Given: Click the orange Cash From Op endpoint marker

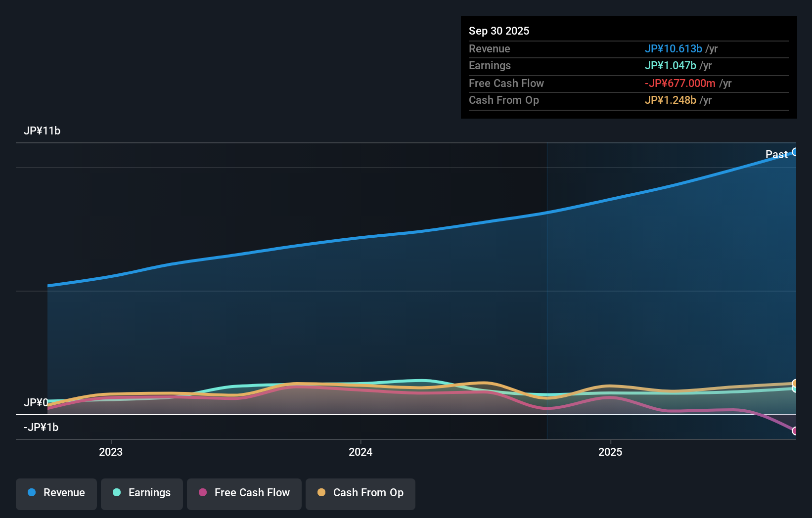Looking at the screenshot, I should tap(795, 383).
